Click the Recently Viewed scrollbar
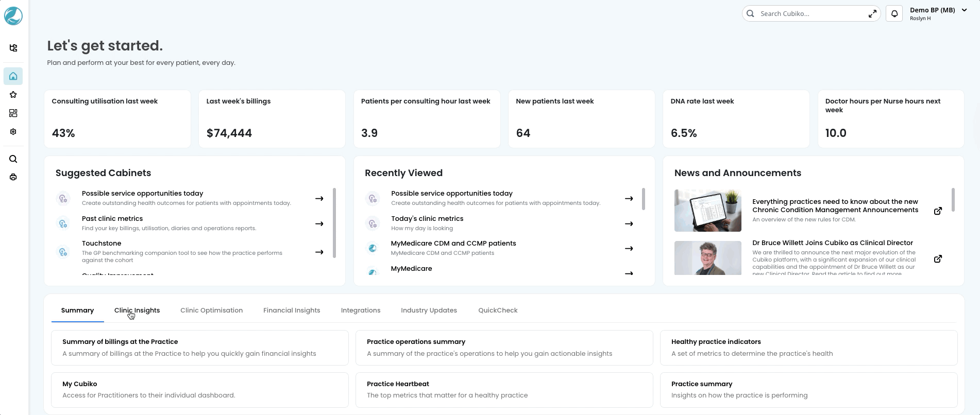980x415 pixels. coord(644,199)
